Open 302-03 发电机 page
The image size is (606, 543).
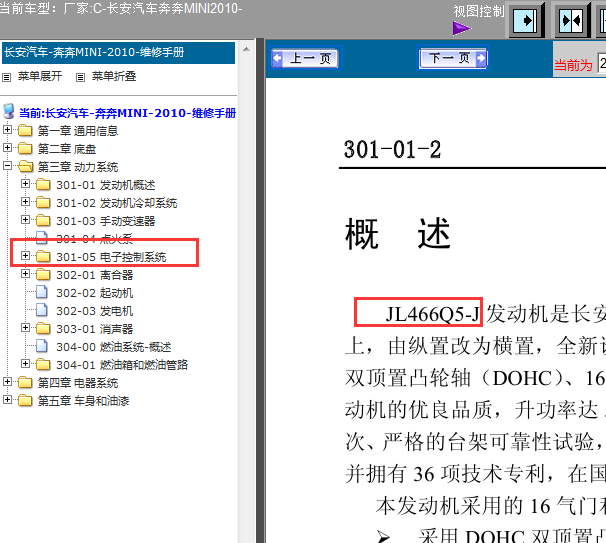coord(95,311)
